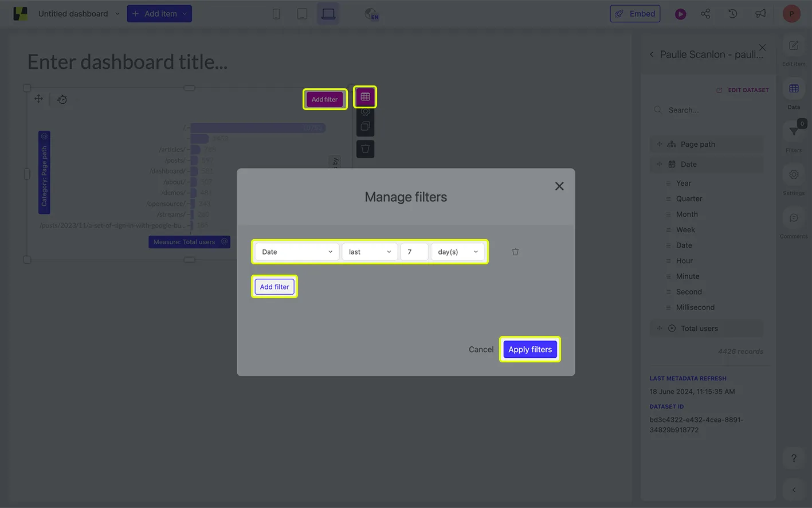
Task: Click the dashboard title input field
Action: (x=127, y=62)
